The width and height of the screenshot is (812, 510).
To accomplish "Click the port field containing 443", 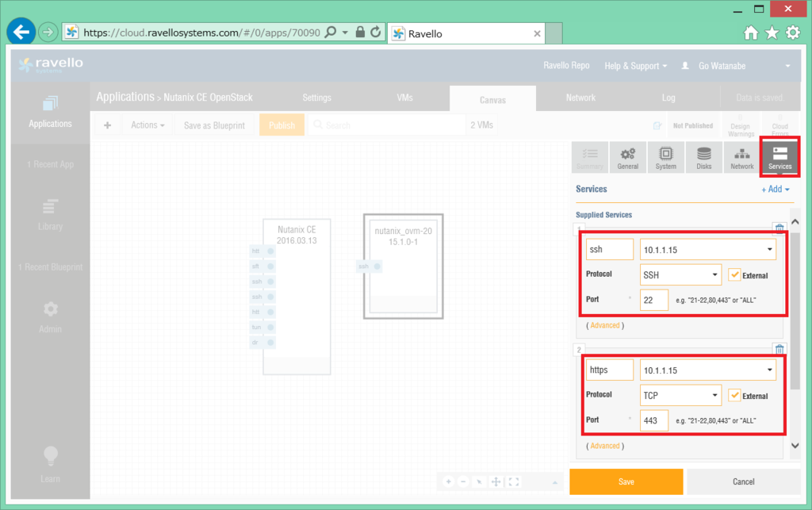I will (x=654, y=420).
